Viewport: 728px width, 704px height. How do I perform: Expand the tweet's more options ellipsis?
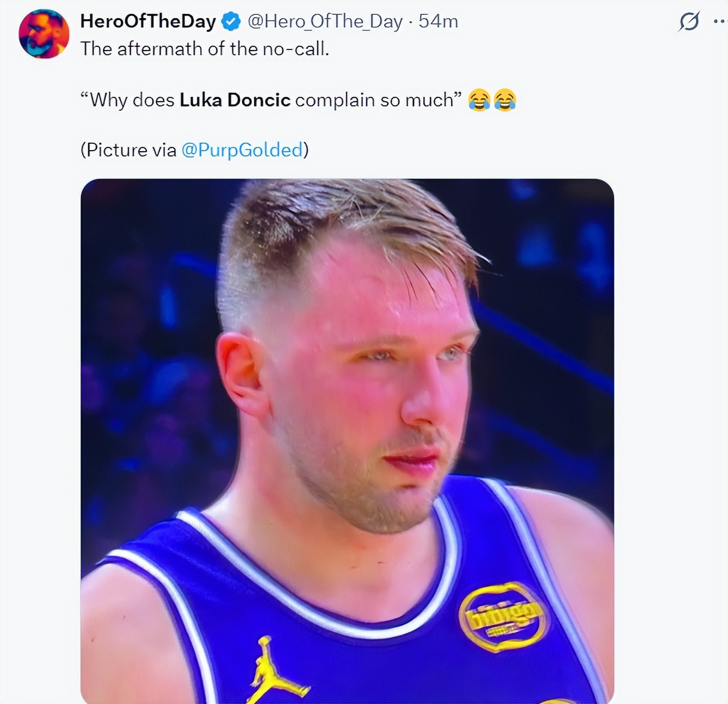(720, 22)
